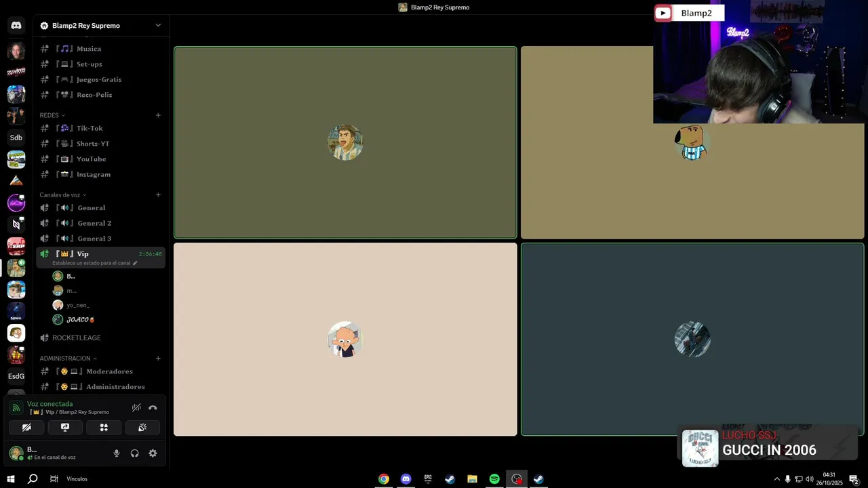This screenshot has width=868, height=488.
Task: Focus the beige tile with bald cartoon avatar
Action: coord(345,340)
